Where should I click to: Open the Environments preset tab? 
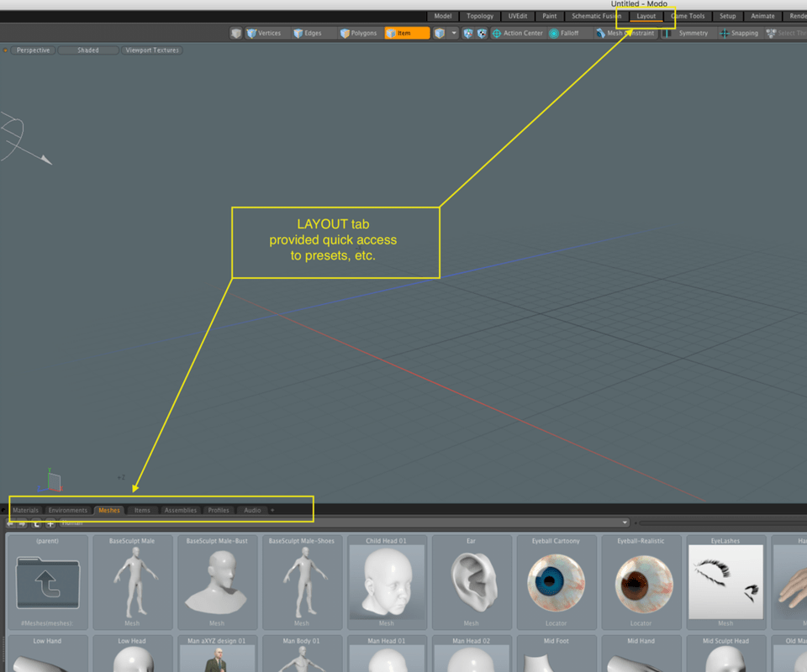click(x=67, y=510)
